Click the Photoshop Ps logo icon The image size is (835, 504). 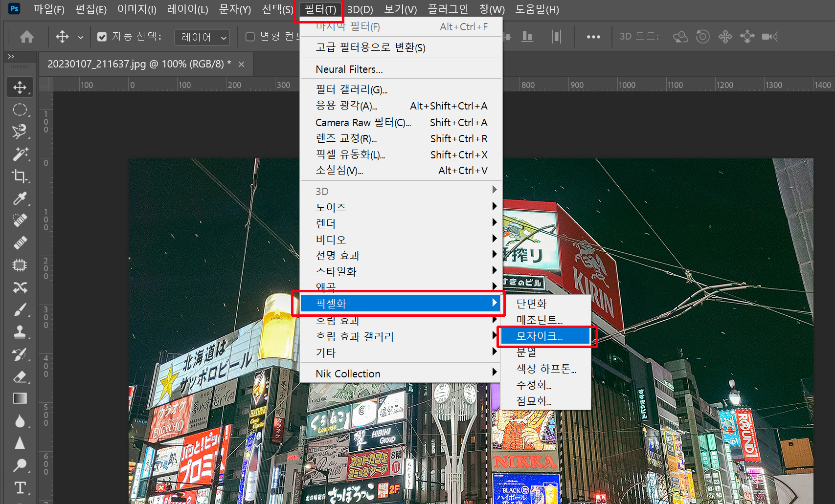[x=14, y=9]
